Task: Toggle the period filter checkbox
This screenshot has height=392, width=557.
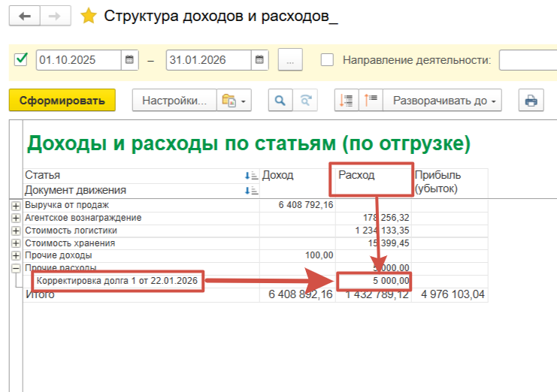Action: (x=21, y=59)
